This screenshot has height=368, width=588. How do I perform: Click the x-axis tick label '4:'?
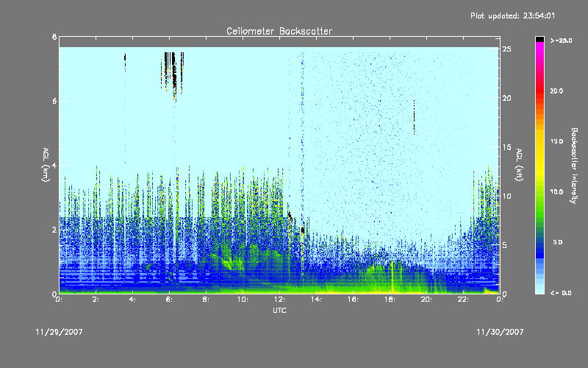(x=132, y=300)
